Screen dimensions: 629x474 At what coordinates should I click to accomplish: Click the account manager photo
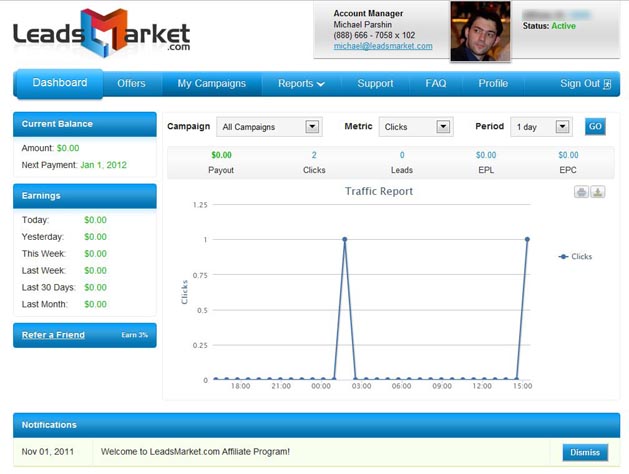480,31
